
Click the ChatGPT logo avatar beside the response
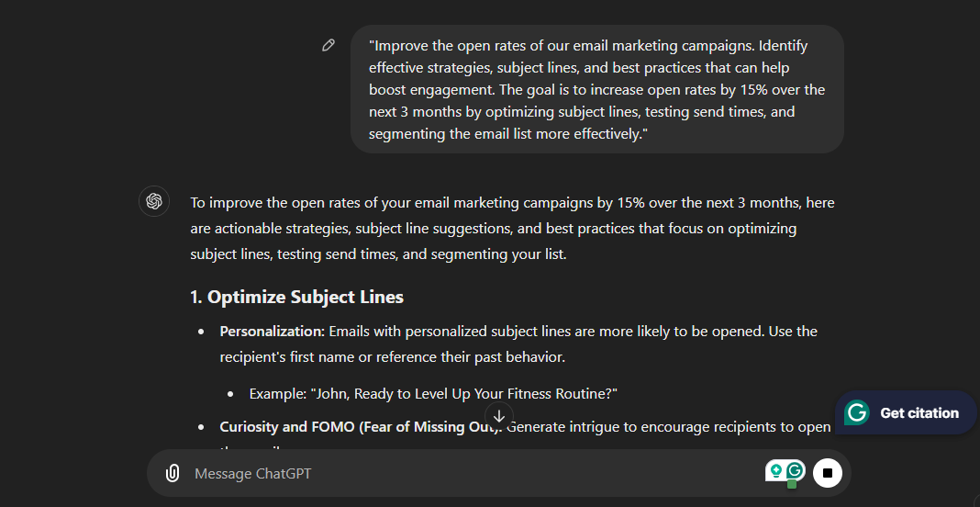click(154, 201)
